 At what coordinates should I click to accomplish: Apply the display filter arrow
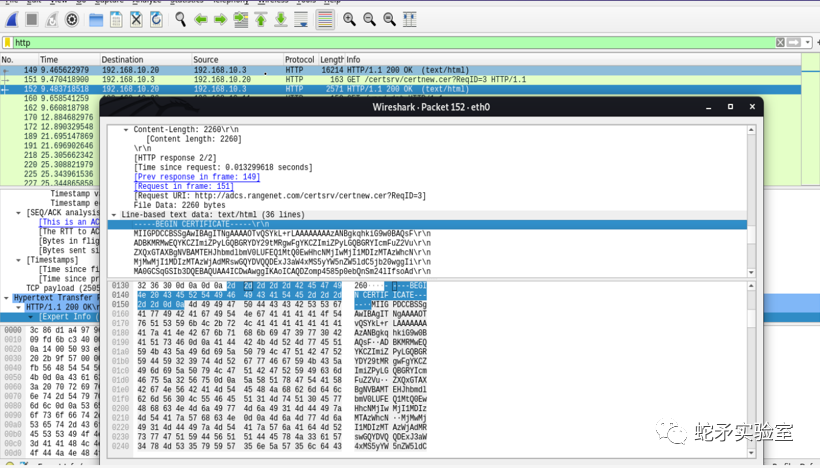pyautogui.click(x=794, y=42)
